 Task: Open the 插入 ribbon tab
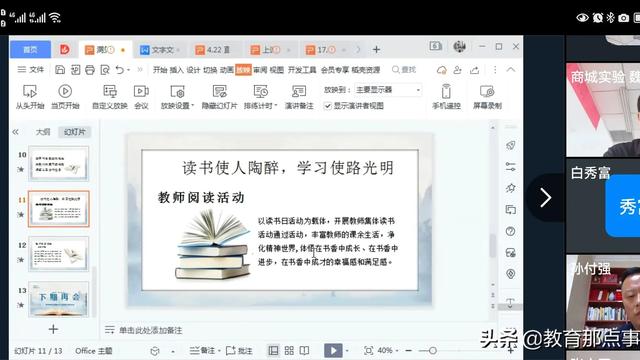(x=176, y=70)
